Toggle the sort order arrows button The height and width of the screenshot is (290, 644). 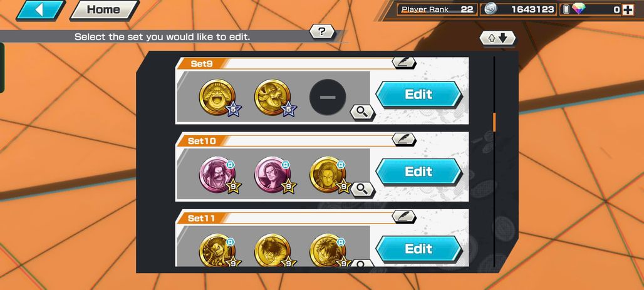(497, 38)
